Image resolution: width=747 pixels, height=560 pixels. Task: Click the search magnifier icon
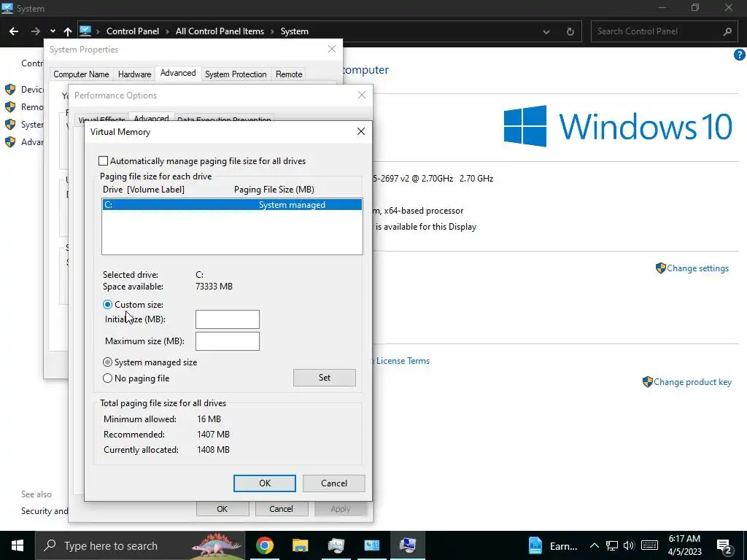pos(727,31)
